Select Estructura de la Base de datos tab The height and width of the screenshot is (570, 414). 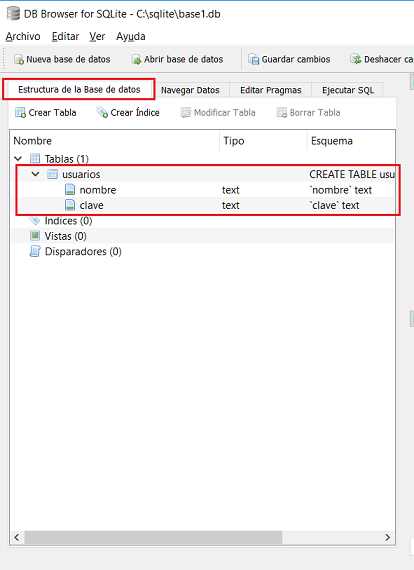(79, 89)
